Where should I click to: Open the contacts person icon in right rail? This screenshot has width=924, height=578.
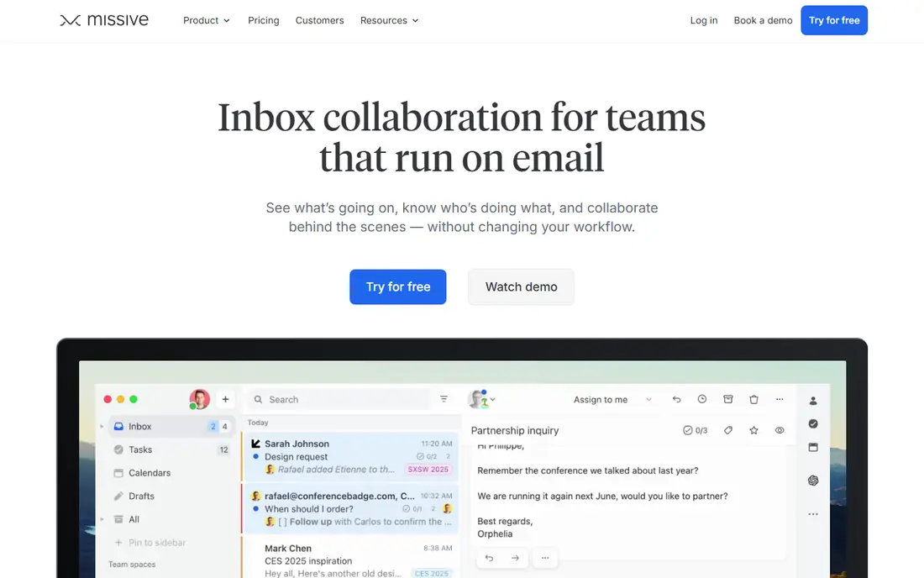point(813,401)
